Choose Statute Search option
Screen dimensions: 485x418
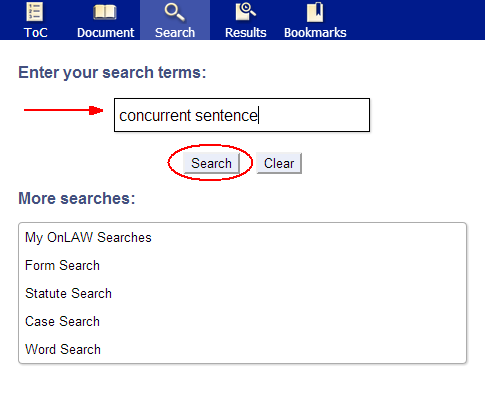68,294
